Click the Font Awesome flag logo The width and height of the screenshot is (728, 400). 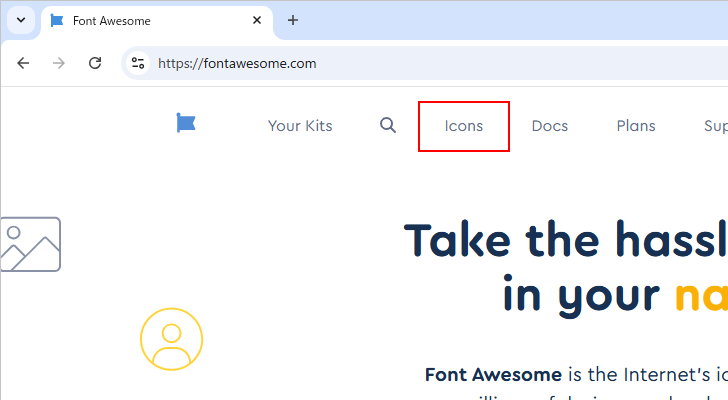186,123
